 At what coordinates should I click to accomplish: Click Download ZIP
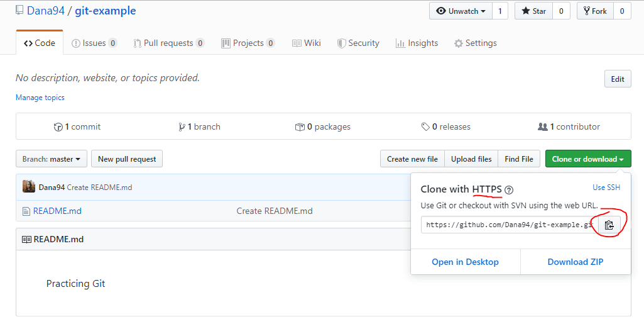point(576,262)
